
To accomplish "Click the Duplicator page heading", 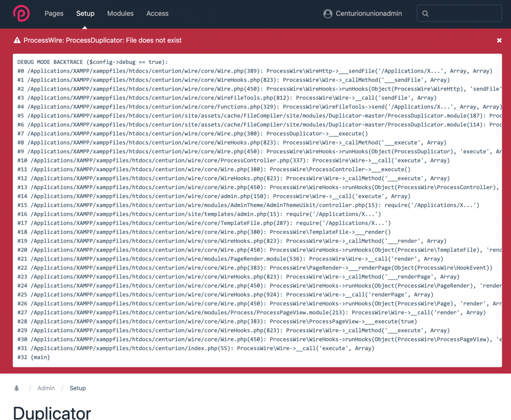I will tap(52, 412).
